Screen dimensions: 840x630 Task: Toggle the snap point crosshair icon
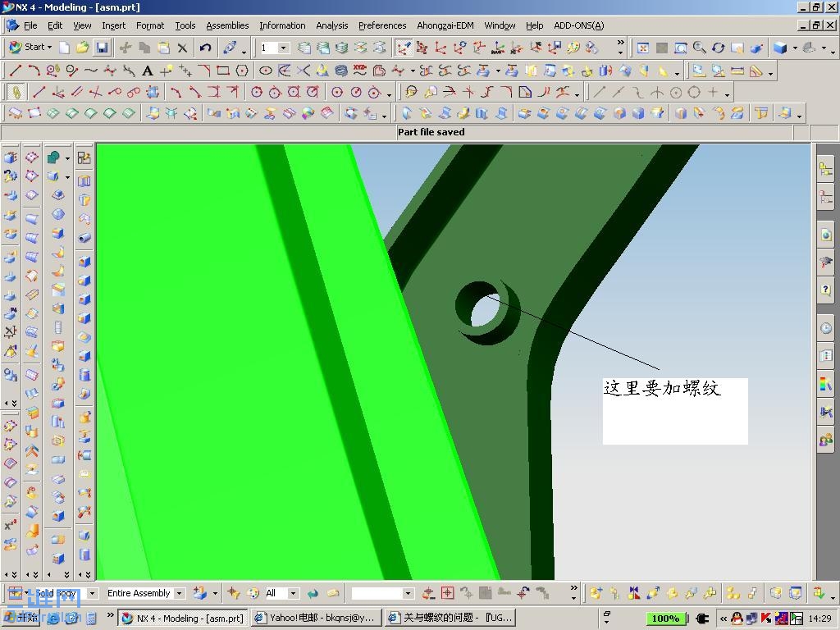[x=447, y=593]
